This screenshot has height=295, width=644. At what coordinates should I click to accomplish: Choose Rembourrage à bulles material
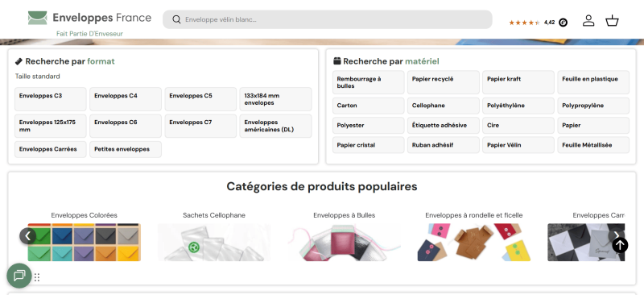(x=369, y=82)
